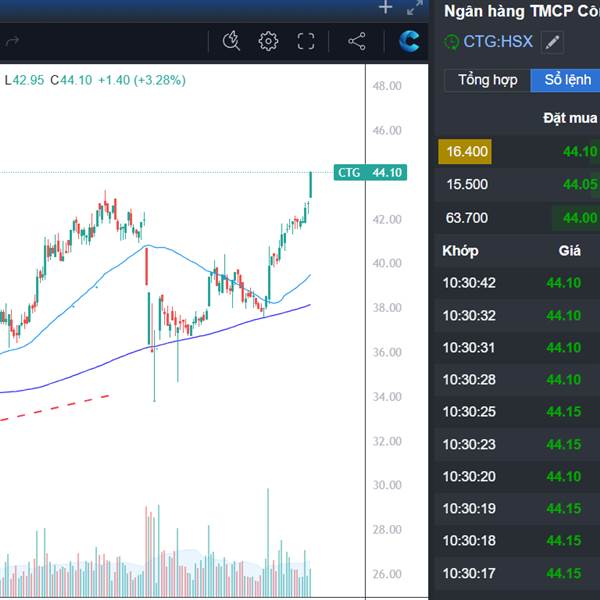Select the 10:30:42 trade row
The image size is (600, 600).
tap(517, 283)
